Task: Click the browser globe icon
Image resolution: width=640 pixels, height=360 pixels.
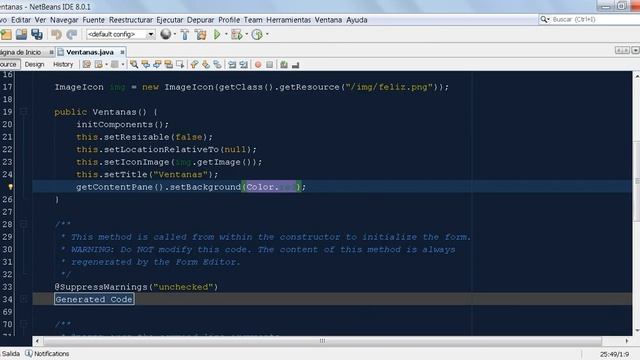Action: [165, 34]
